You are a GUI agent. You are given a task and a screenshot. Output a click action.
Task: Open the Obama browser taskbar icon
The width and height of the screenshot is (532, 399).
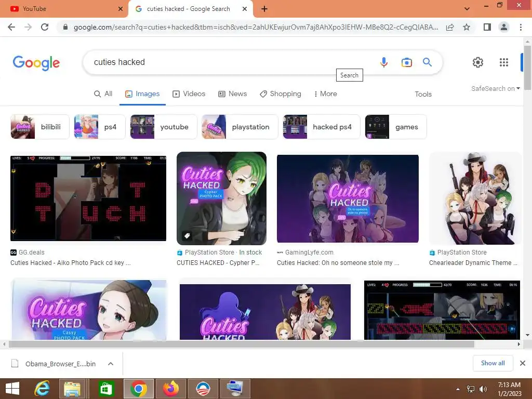point(203,389)
